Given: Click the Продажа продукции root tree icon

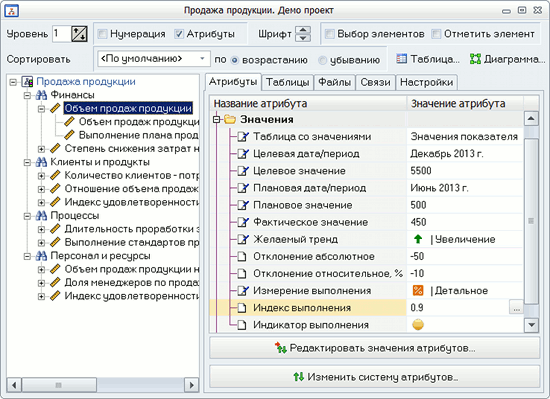Looking at the screenshot, I should pyautogui.click(x=27, y=82).
